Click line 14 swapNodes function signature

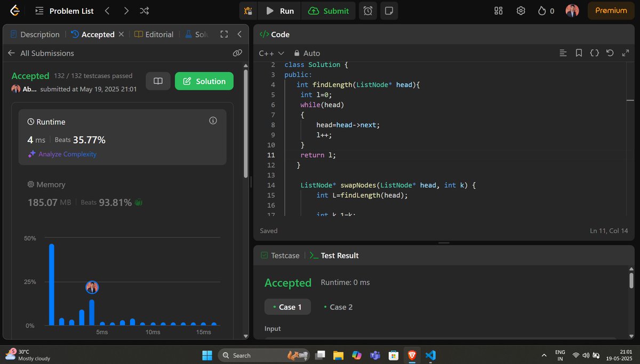point(388,185)
